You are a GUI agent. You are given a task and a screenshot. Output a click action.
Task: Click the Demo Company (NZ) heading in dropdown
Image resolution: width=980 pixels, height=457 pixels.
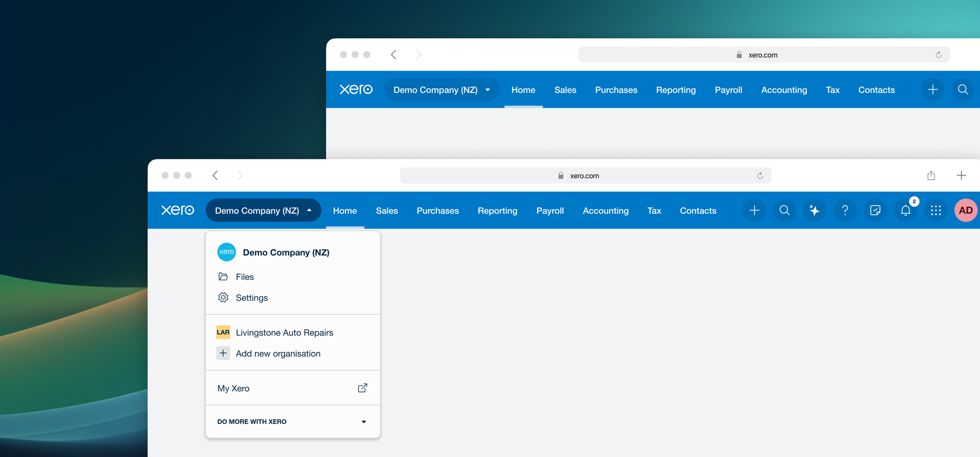[286, 252]
